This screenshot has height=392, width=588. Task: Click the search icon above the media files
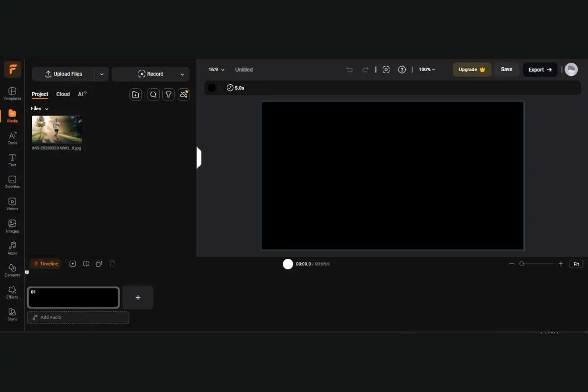point(153,94)
